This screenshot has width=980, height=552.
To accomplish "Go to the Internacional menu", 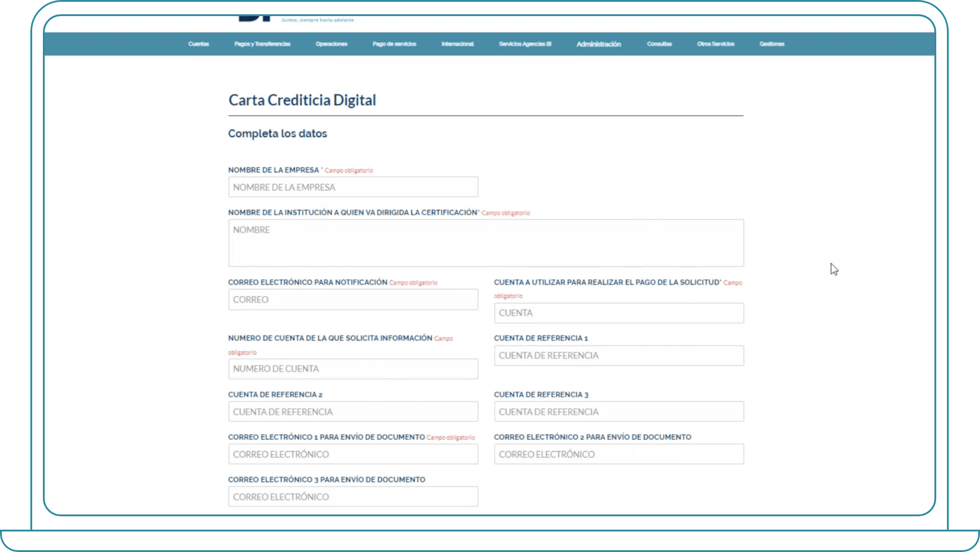I will [457, 44].
